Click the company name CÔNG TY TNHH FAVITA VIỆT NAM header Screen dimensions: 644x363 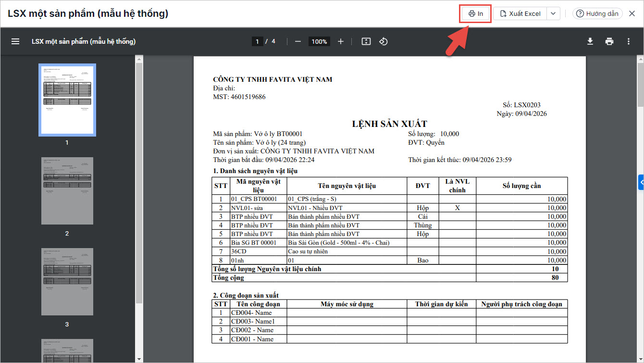pos(272,79)
